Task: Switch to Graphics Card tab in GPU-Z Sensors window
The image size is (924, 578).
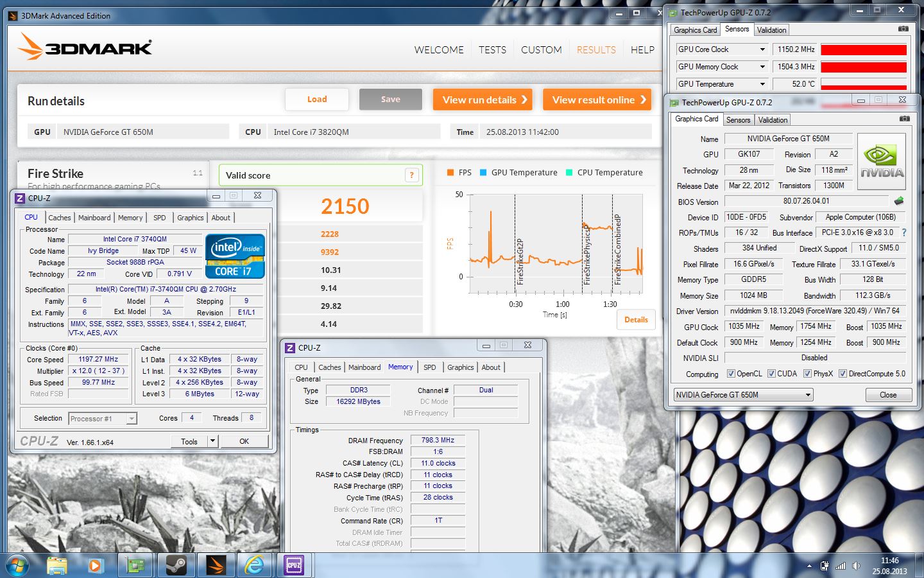Action: coord(696,30)
